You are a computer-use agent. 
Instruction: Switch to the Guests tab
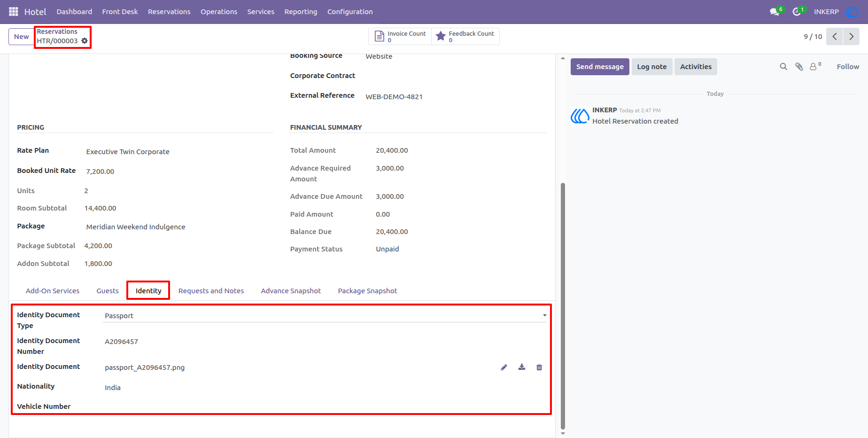[108, 291]
